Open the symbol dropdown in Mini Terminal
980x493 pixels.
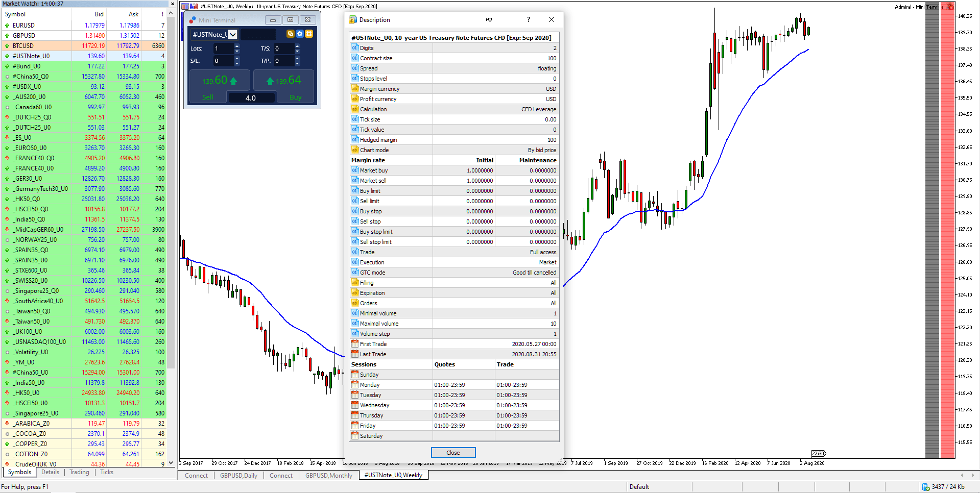(x=233, y=34)
